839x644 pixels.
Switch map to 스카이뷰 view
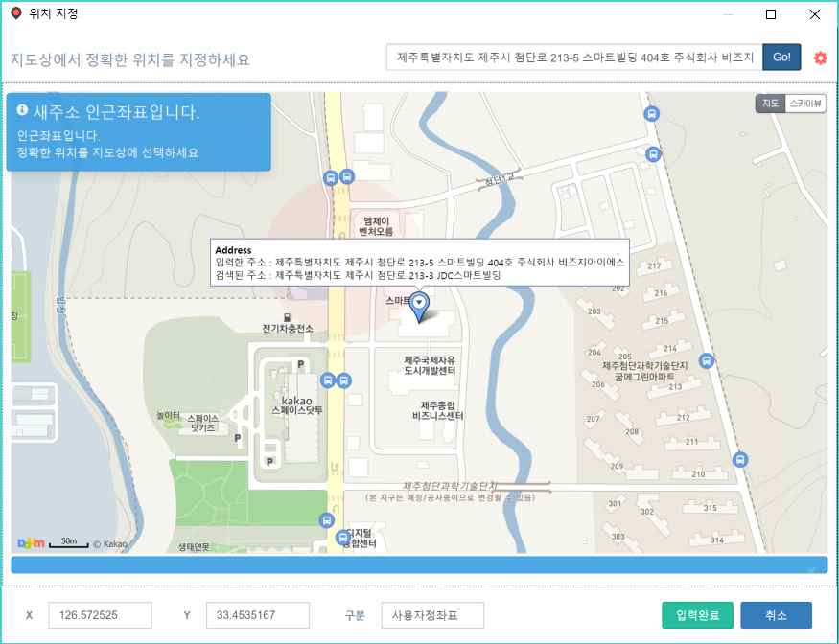[805, 103]
